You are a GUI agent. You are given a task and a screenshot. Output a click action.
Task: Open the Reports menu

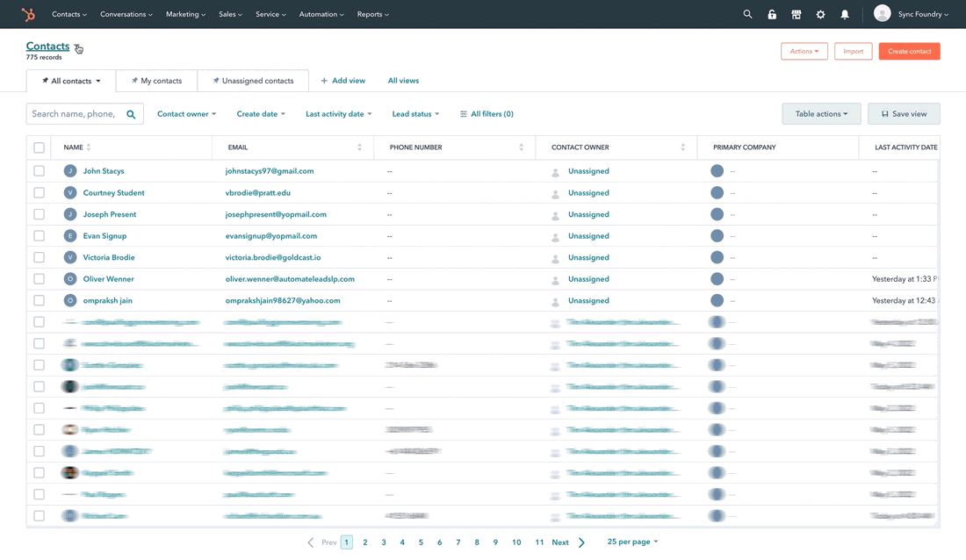pyautogui.click(x=372, y=14)
